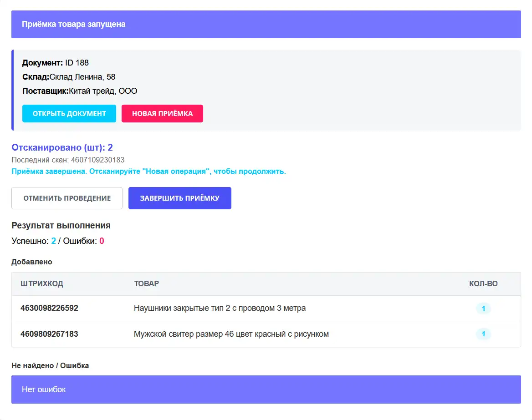
Task: Click quantity badge in the sweater row
Action: 483,334
